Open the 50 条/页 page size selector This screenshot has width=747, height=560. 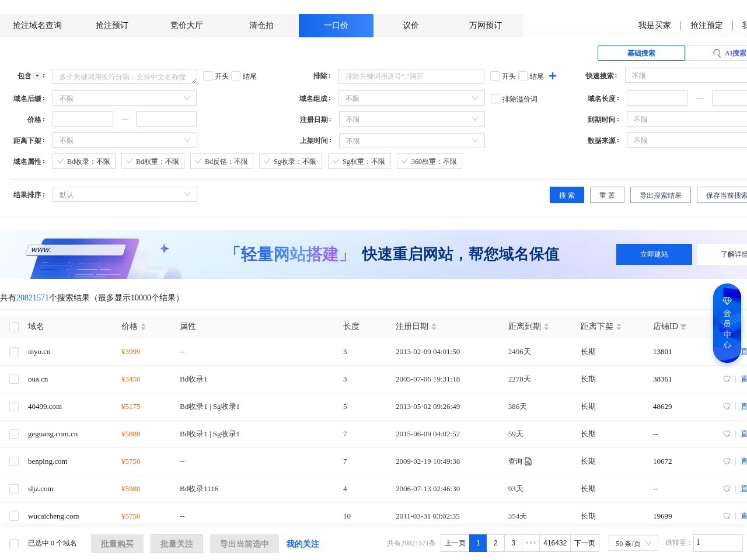[633, 543]
